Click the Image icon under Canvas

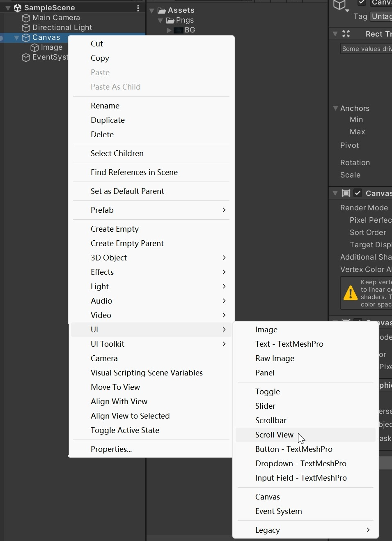pyautogui.click(x=35, y=47)
